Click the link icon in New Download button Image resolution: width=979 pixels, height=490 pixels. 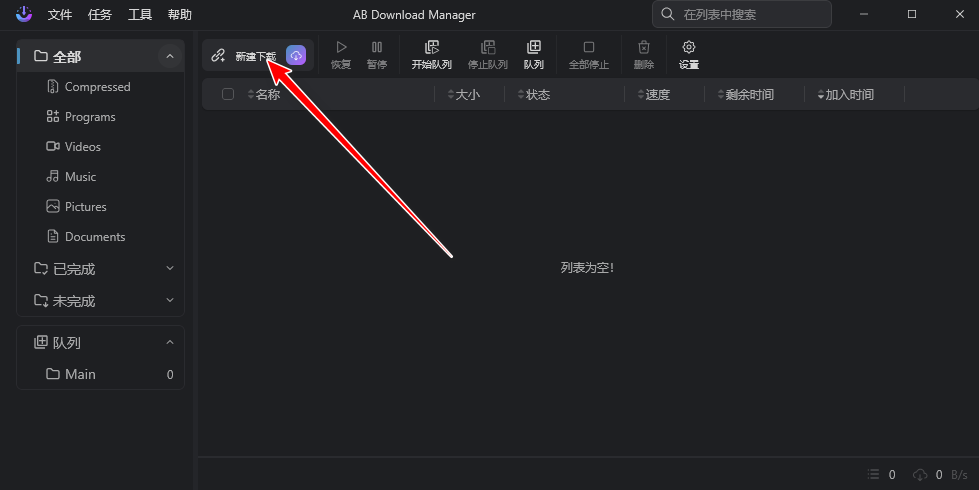click(x=218, y=55)
